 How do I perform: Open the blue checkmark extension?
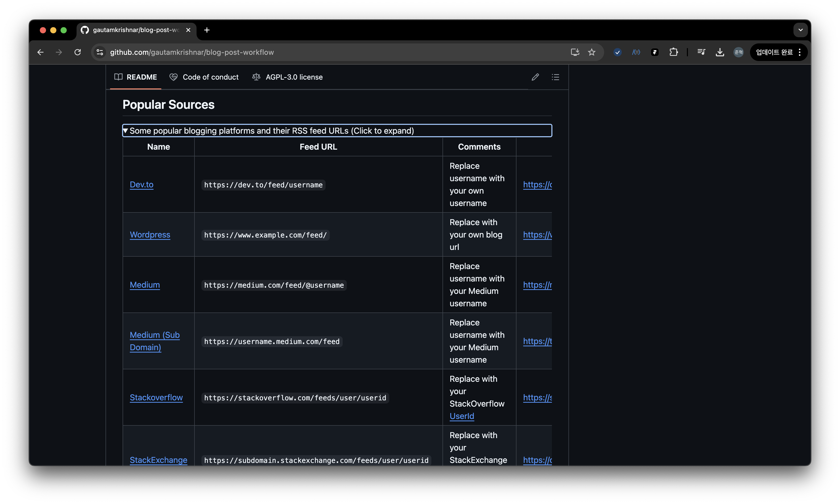click(x=617, y=52)
